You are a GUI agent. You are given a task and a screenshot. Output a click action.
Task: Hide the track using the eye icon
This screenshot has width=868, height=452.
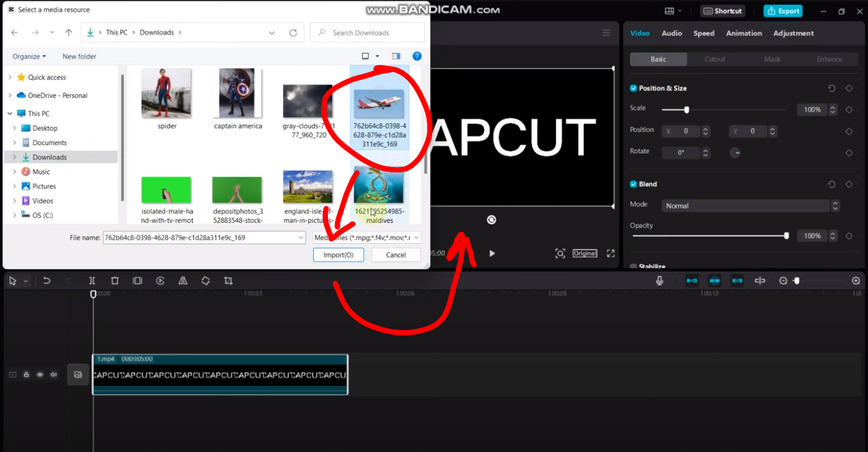pos(41,374)
